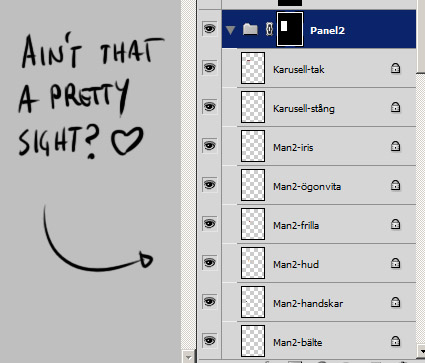Collapse the Panel2 group triangle
Image resolution: width=425 pixels, height=363 pixels.
coord(231,30)
